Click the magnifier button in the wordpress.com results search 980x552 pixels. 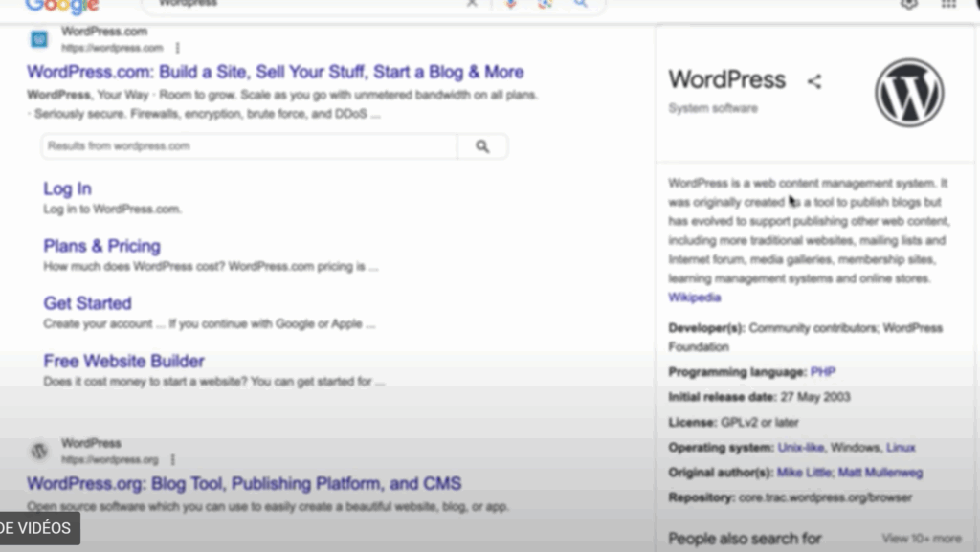coord(482,146)
